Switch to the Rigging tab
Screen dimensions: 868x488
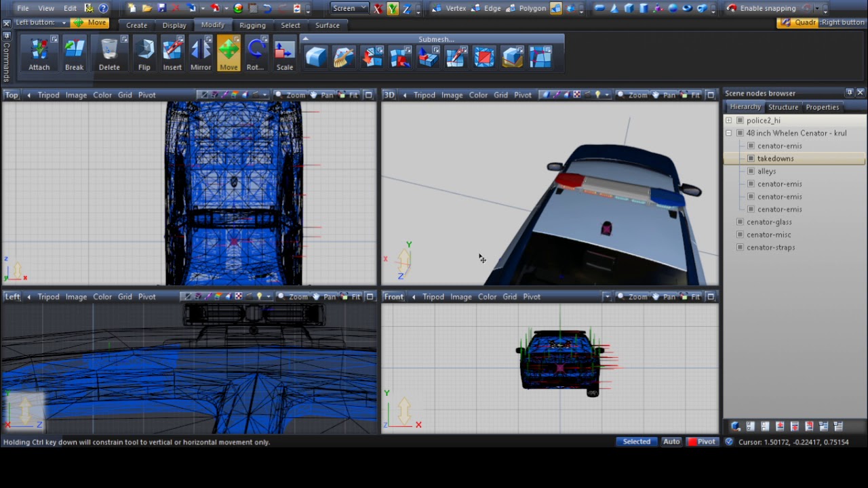click(252, 25)
